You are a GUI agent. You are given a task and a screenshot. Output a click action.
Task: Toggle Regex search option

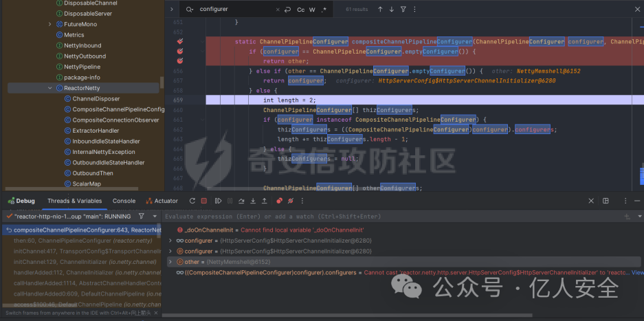click(324, 10)
